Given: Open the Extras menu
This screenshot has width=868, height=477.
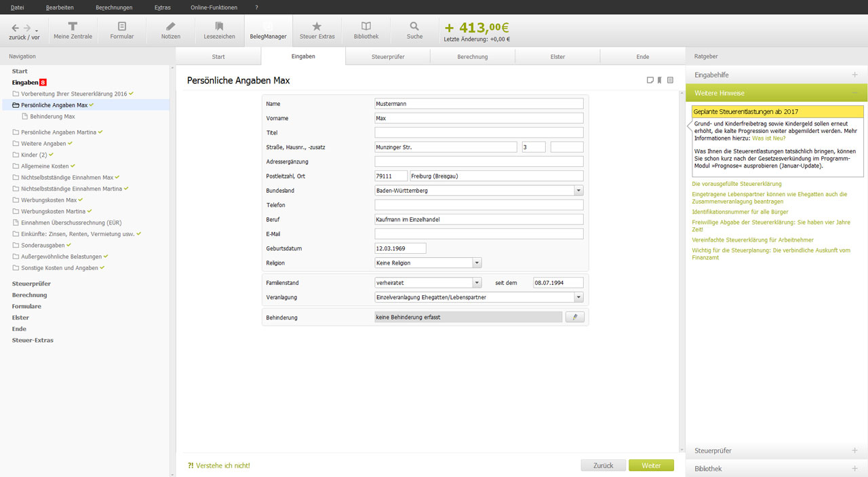Looking at the screenshot, I should click(162, 7).
